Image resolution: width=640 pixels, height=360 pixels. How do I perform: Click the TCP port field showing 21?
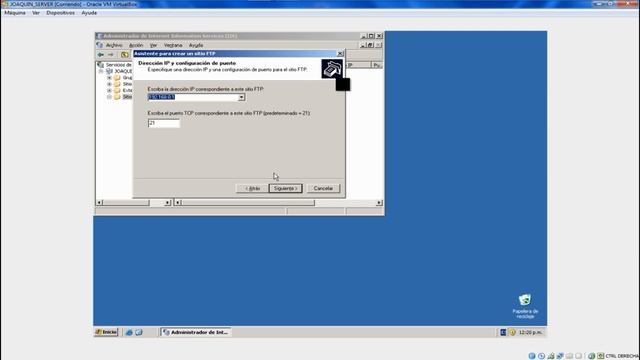[x=164, y=123]
